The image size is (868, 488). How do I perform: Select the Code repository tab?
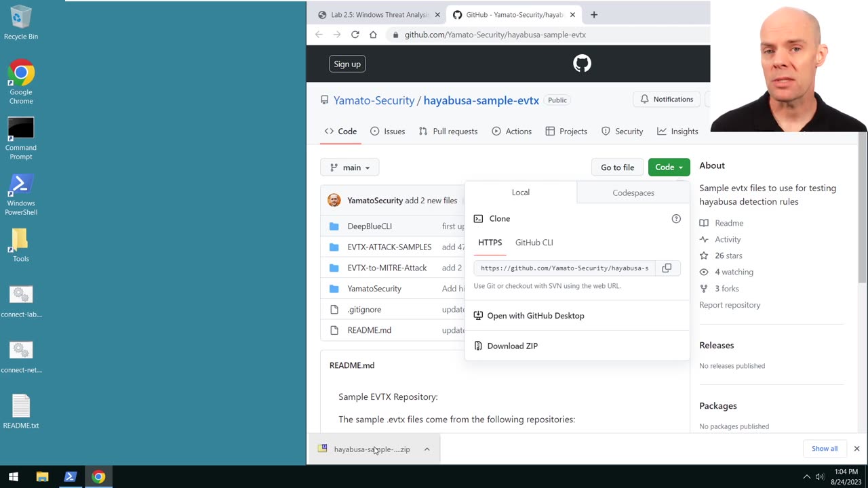coord(340,131)
